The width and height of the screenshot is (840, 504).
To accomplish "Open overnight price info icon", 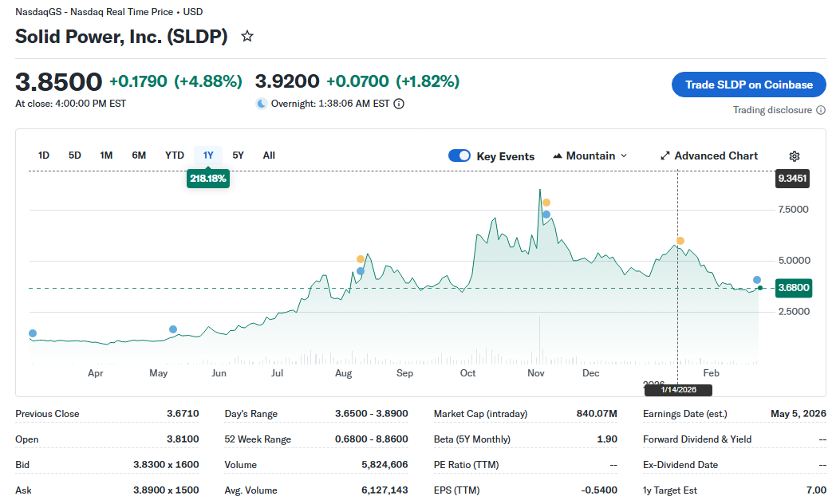I will 399,104.
